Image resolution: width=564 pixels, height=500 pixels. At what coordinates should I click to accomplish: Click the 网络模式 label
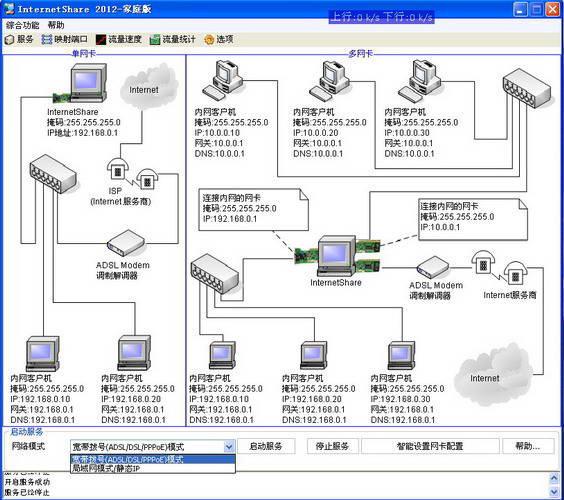[x=28, y=446]
